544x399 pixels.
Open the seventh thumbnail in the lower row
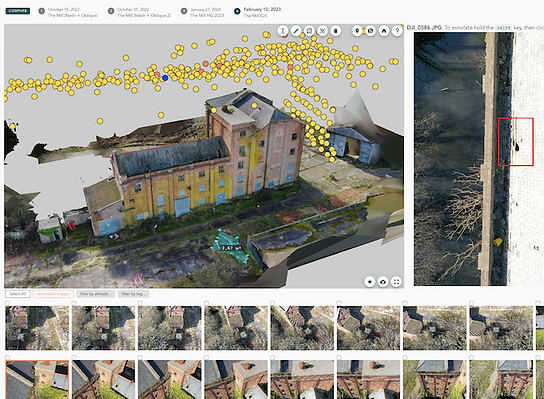pos(435,380)
